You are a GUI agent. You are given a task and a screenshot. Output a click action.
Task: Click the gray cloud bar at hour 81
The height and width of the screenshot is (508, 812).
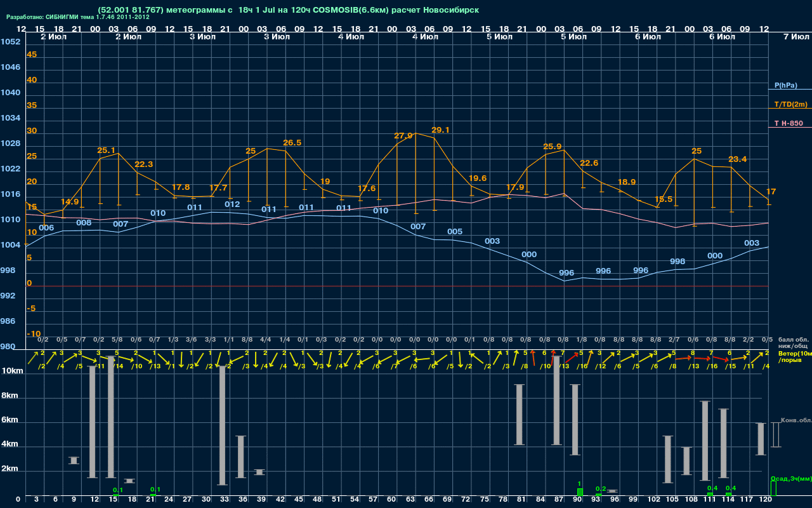[x=520, y=415]
